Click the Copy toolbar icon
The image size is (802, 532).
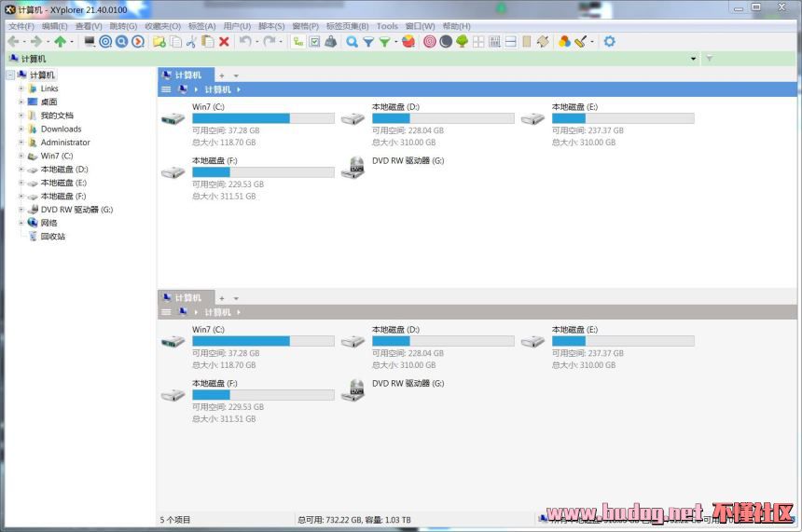point(176,41)
